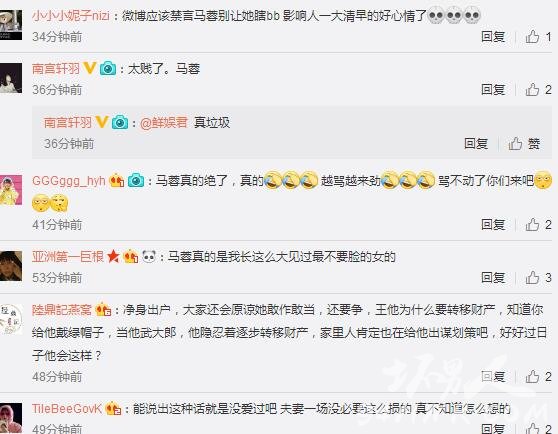Thumbs-up GGGggg_hyh's comment

pyautogui.click(x=538, y=225)
